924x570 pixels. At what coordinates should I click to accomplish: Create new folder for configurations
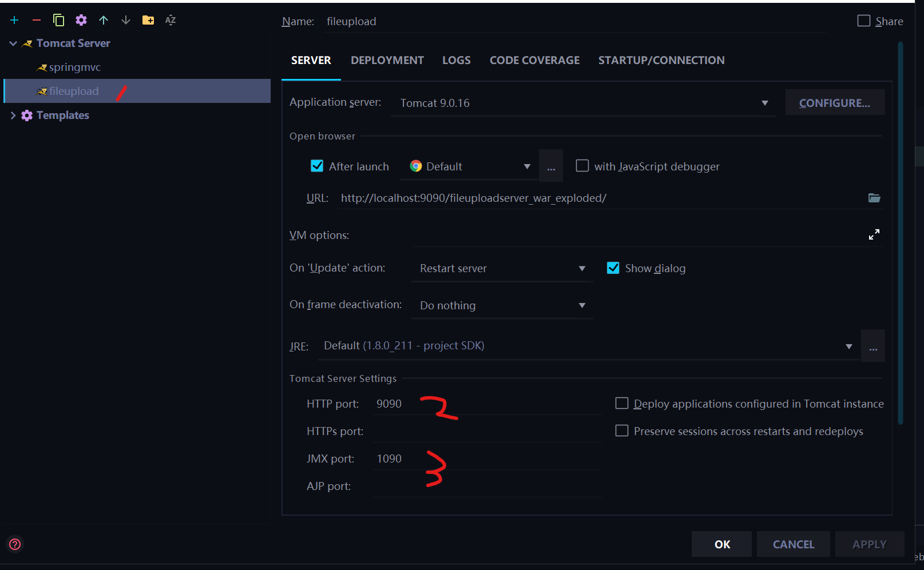pos(148,21)
